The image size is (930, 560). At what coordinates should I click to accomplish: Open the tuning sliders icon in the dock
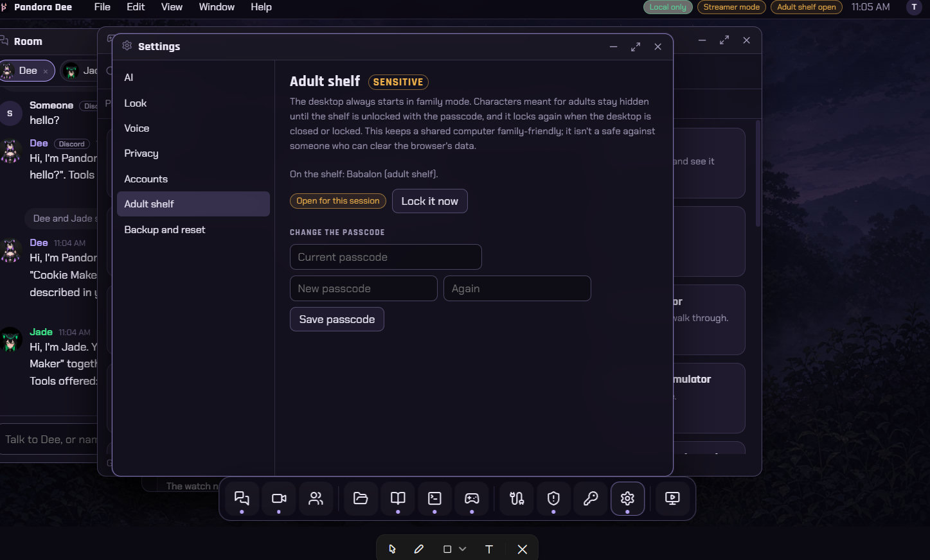click(x=517, y=498)
